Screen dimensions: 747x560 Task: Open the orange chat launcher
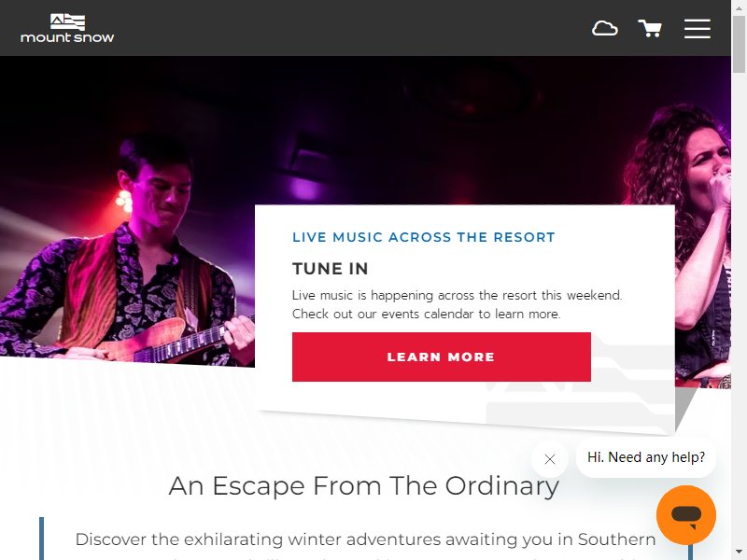[x=685, y=515]
